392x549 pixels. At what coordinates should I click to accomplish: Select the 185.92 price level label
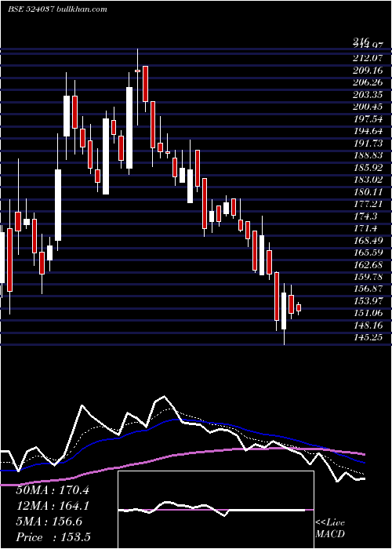coord(368,167)
